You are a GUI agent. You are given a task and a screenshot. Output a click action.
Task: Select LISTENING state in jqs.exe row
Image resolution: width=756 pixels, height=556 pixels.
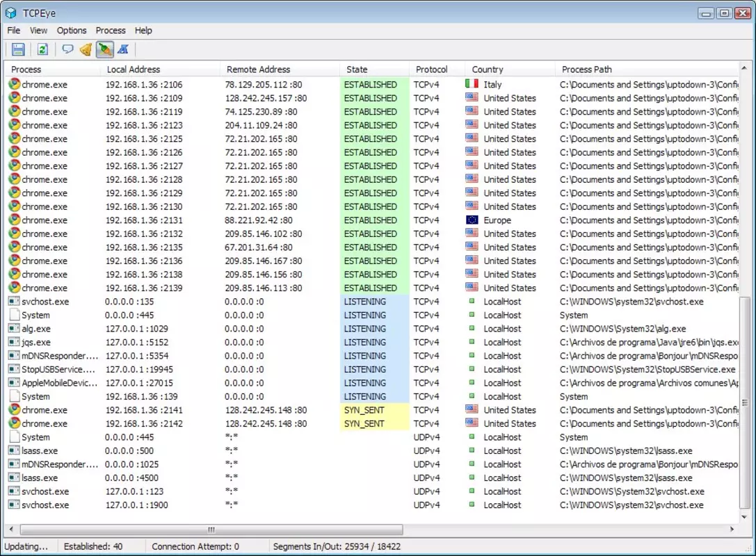click(364, 342)
